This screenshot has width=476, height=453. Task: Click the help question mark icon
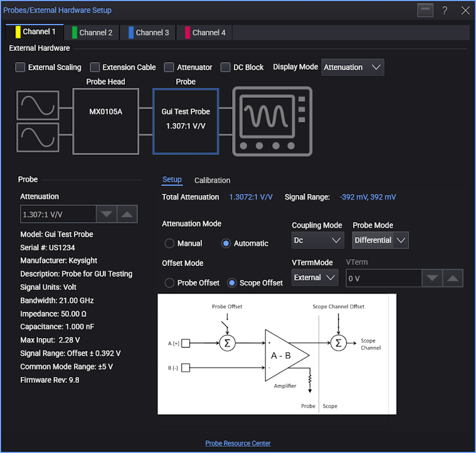(445, 11)
